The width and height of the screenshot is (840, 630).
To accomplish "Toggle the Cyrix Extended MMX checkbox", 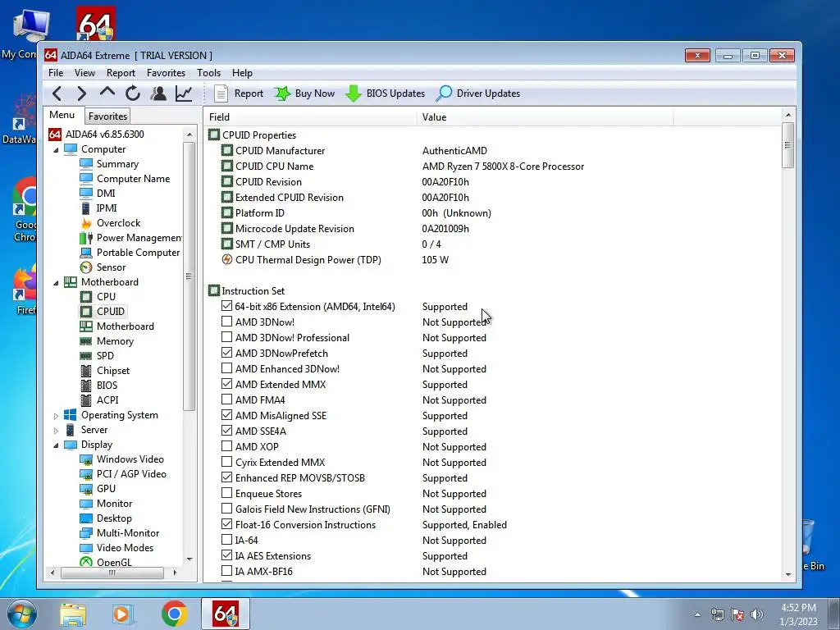I will point(226,461).
